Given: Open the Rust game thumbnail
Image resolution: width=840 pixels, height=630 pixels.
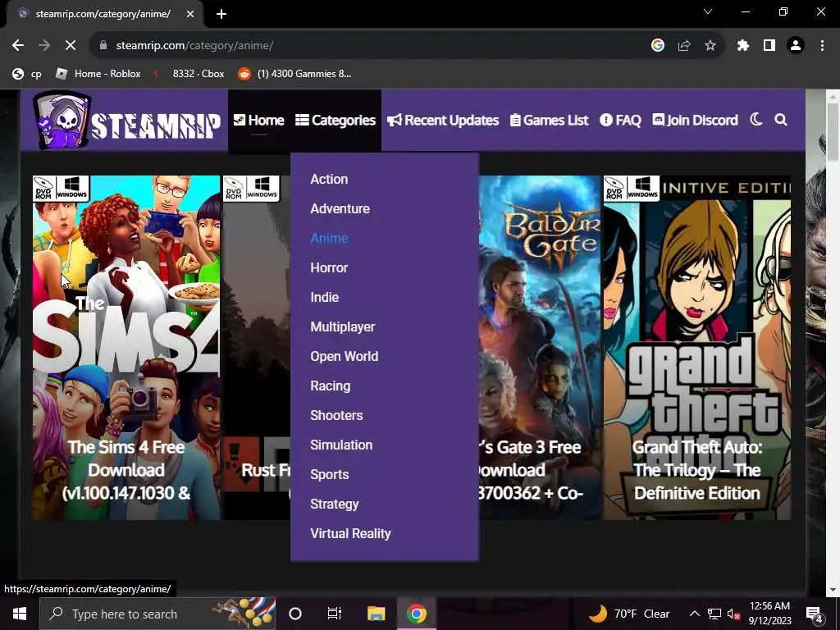Looking at the screenshot, I should coord(257,348).
